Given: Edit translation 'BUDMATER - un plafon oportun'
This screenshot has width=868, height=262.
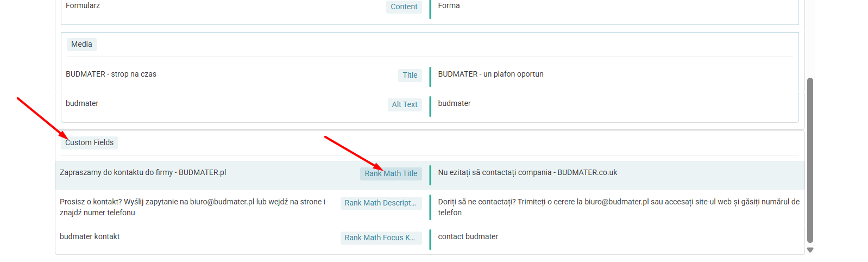Looking at the screenshot, I should click(490, 74).
